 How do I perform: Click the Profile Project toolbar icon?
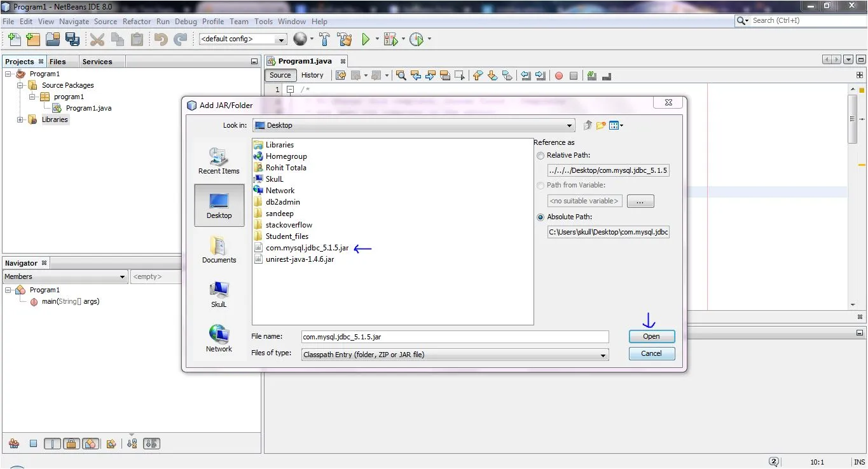(417, 39)
